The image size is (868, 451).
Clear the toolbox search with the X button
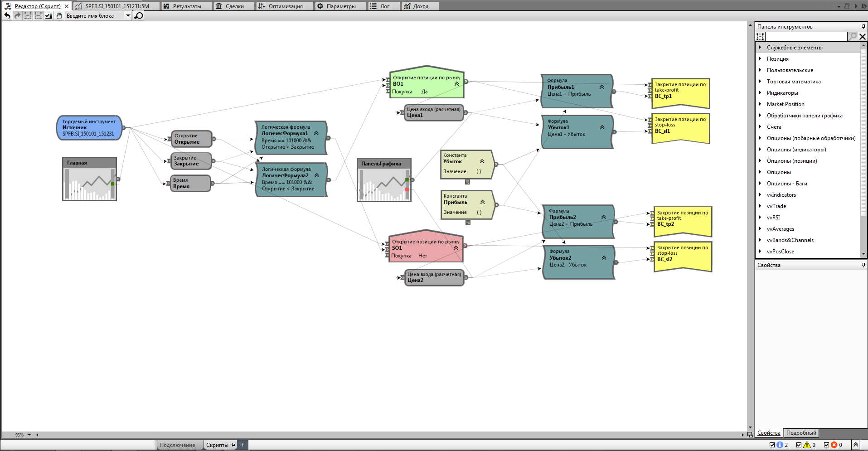click(x=863, y=37)
